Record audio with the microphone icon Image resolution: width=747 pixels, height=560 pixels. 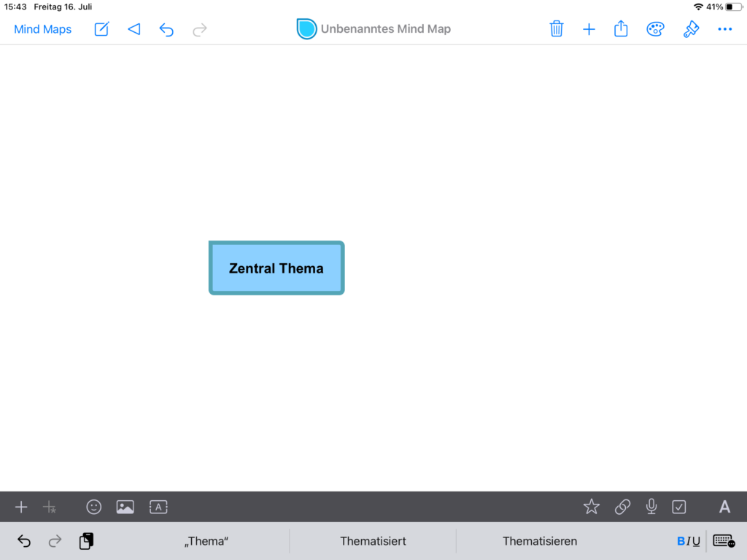pyautogui.click(x=651, y=507)
